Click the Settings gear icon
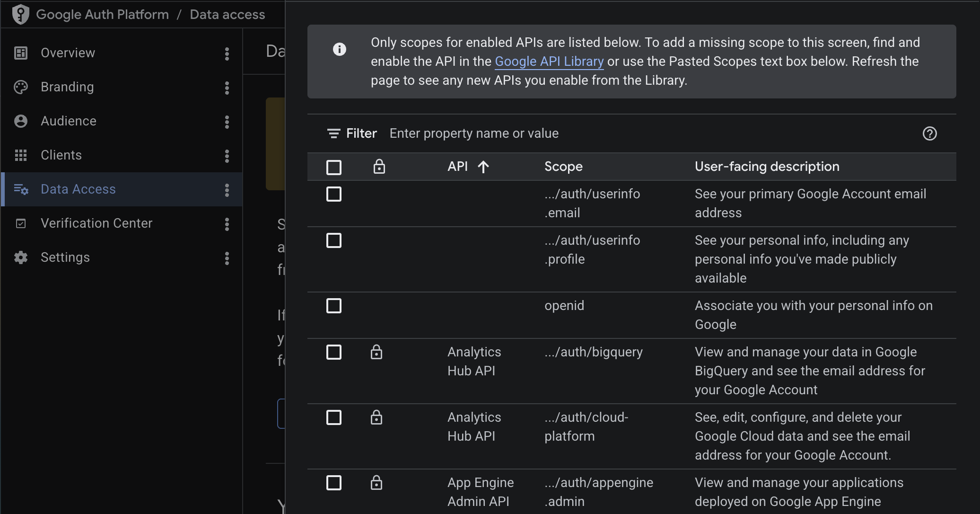The image size is (980, 514). [x=21, y=257]
